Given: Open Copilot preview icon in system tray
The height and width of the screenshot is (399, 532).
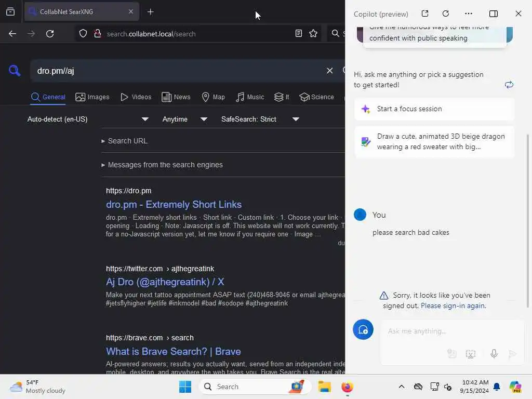Looking at the screenshot, I should (515, 387).
